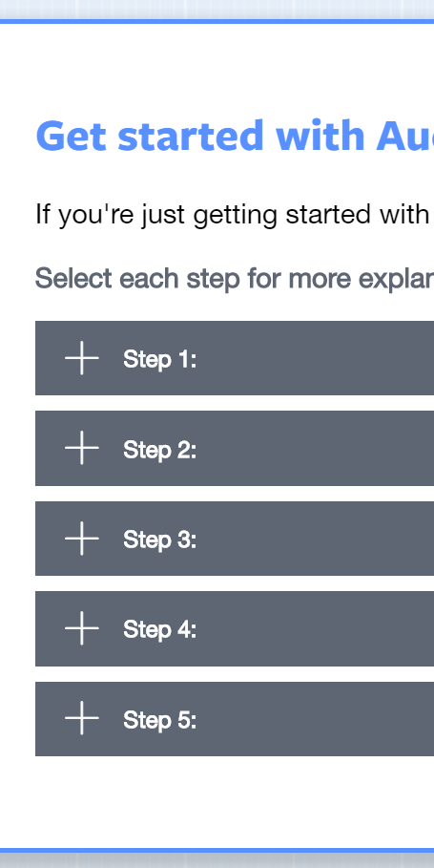This screenshot has width=434, height=868.
Task: Click the blue horizontal line at page top
Action: pos(217,22)
